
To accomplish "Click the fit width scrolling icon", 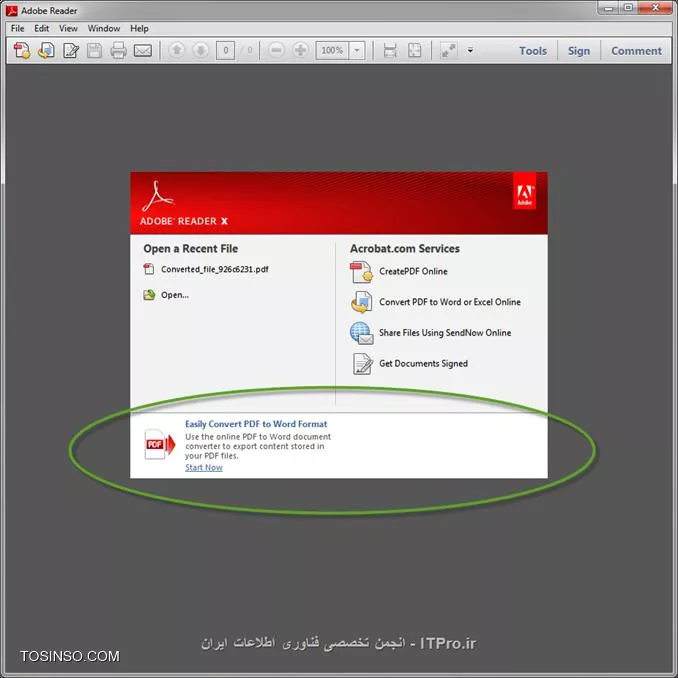I will [390, 51].
